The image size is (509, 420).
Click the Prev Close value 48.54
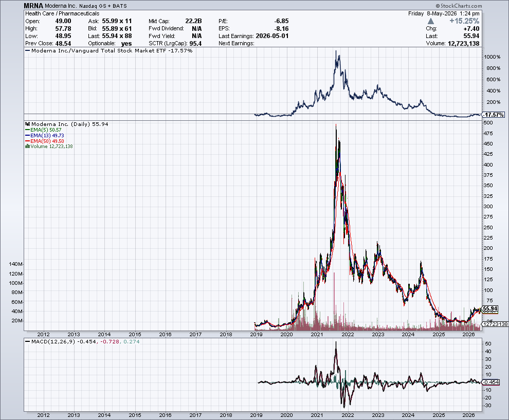pos(63,44)
